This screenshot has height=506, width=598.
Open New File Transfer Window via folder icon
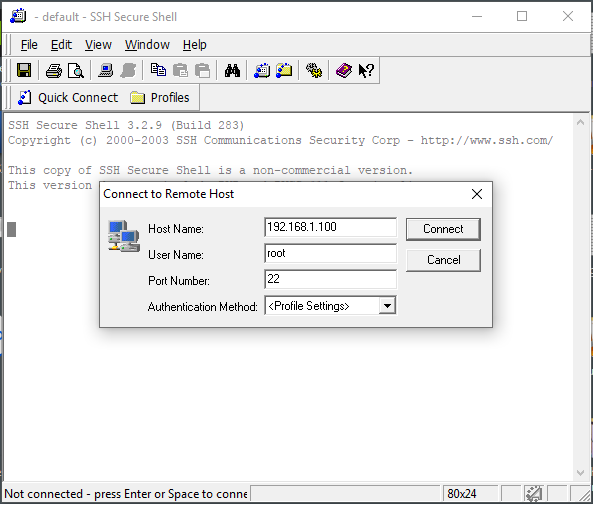coord(284,71)
